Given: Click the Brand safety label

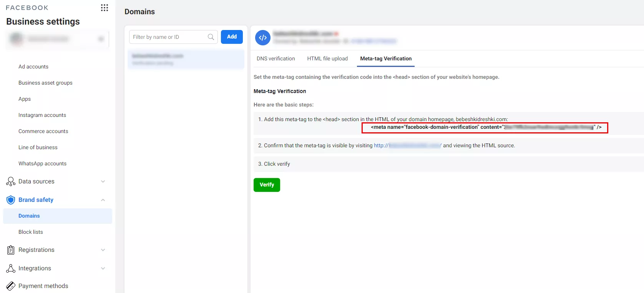Looking at the screenshot, I should 36,200.
